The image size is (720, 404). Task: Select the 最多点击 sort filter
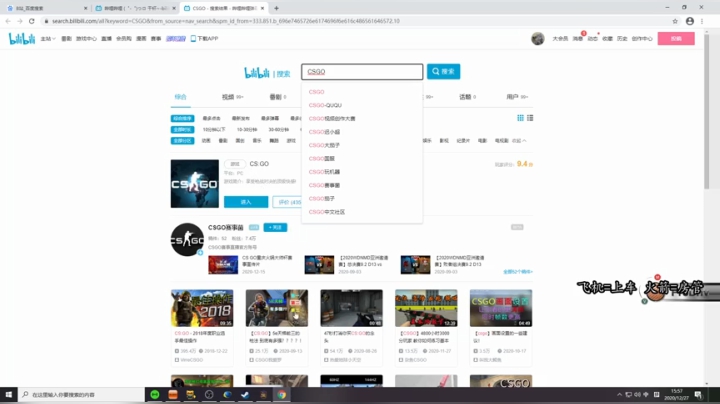211,118
